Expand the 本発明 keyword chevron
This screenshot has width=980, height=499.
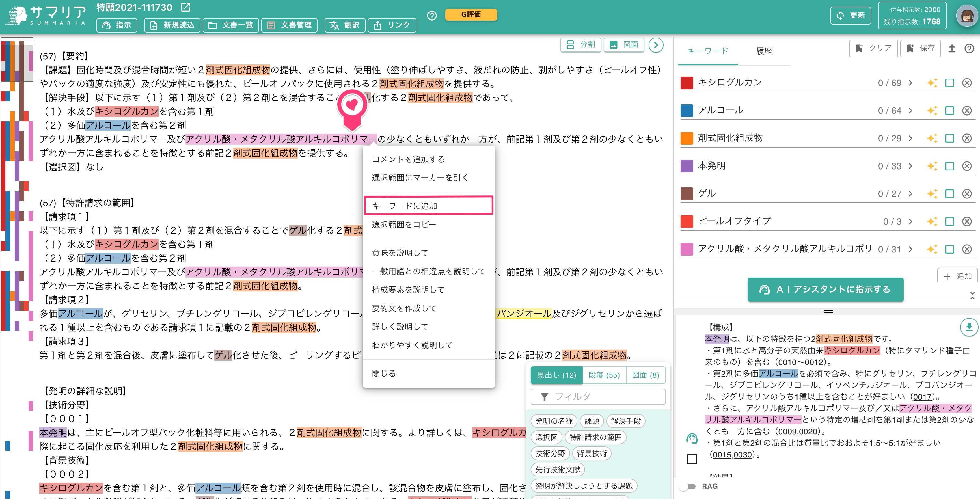[910, 166]
